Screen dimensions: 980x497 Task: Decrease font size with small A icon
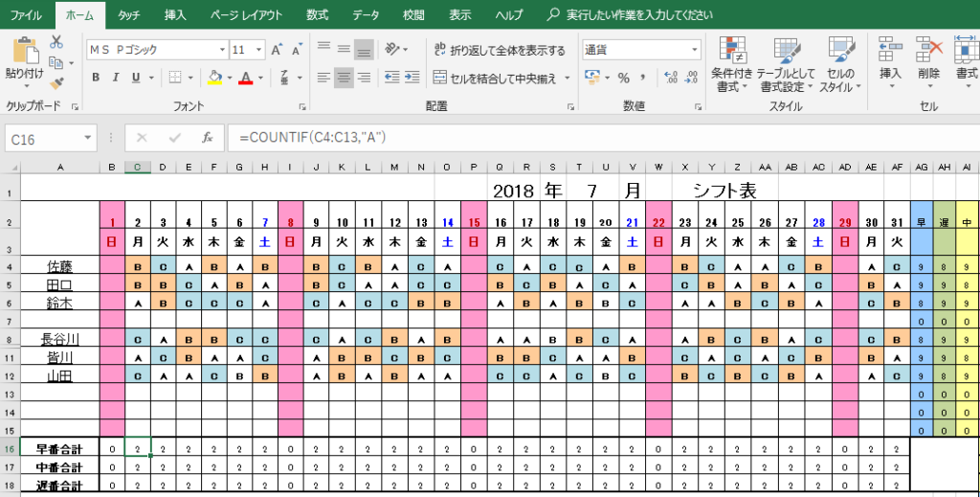[297, 50]
